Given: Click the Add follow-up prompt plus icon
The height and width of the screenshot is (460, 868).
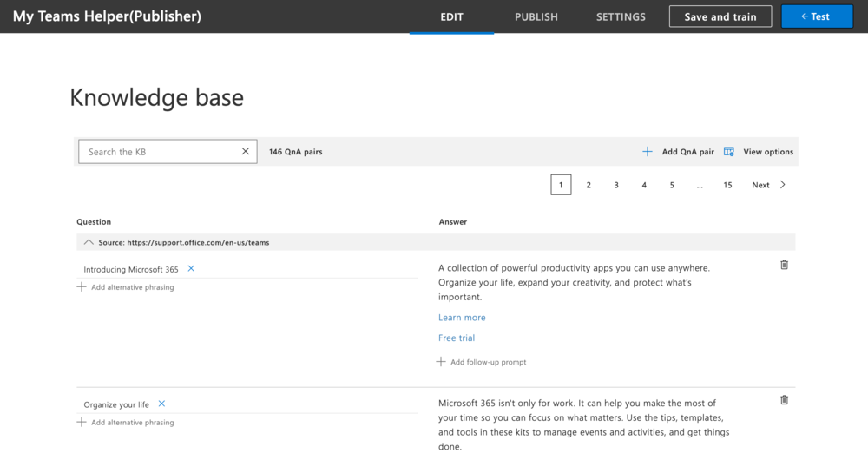Looking at the screenshot, I should (x=441, y=361).
